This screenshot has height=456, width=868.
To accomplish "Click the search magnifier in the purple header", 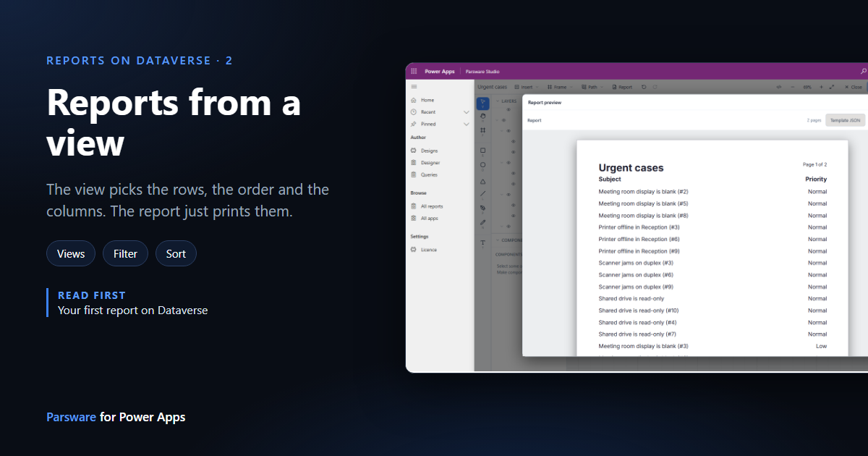I will coord(864,71).
